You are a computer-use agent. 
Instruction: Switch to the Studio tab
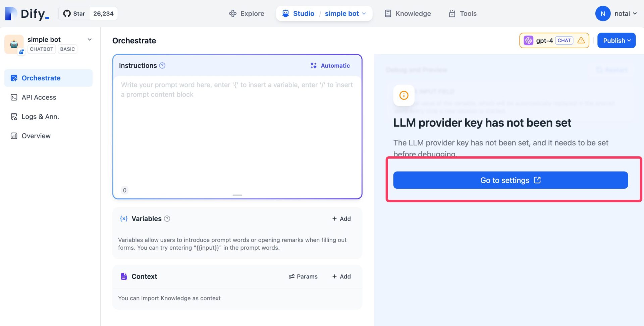point(298,13)
